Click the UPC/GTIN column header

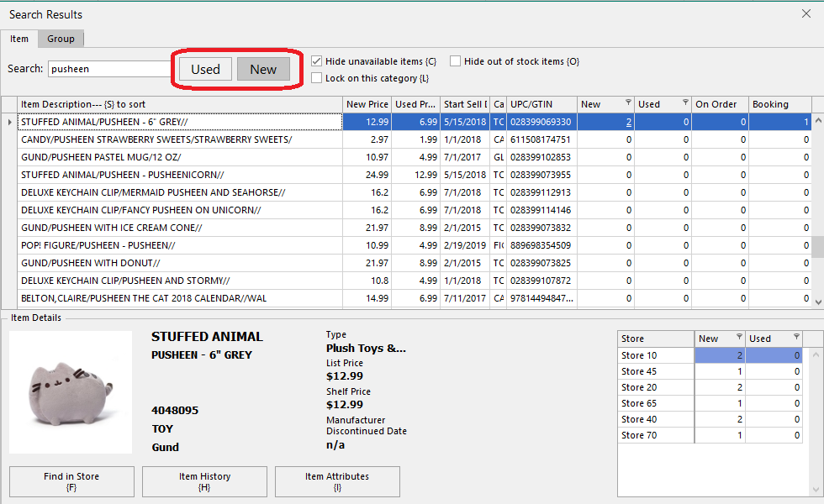[x=541, y=104]
